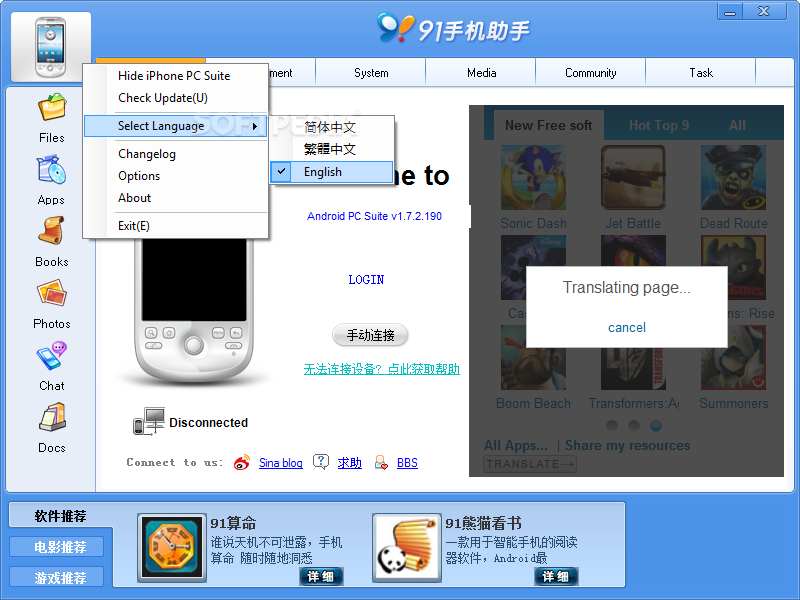This screenshot has width=800, height=600.
Task: Click 详细 button for 91算命
Action: click(x=321, y=577)
